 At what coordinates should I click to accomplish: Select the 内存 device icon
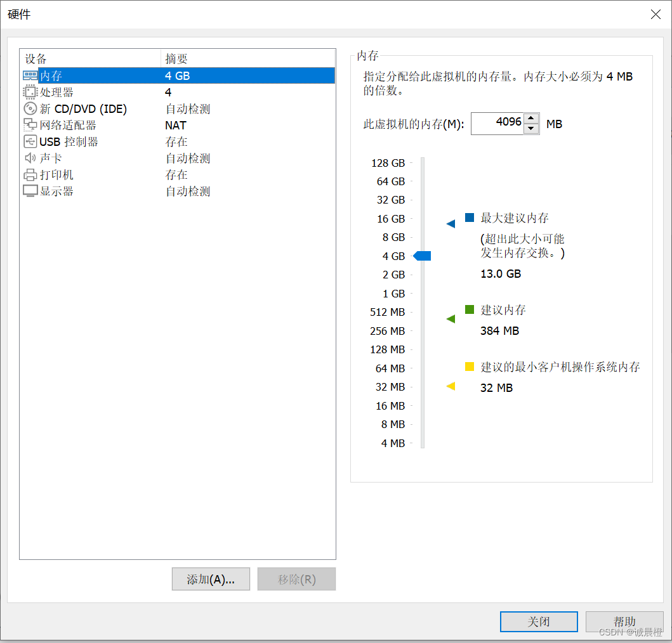[x=30, y=75]
